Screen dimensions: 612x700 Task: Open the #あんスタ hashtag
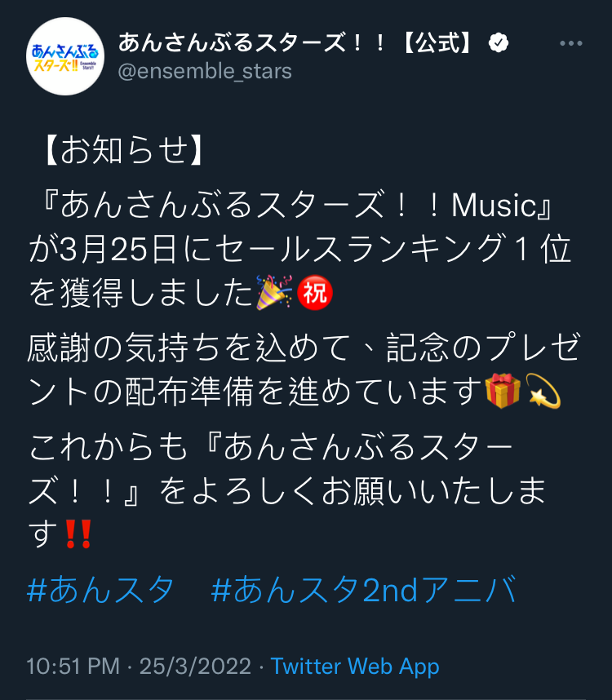100,590
